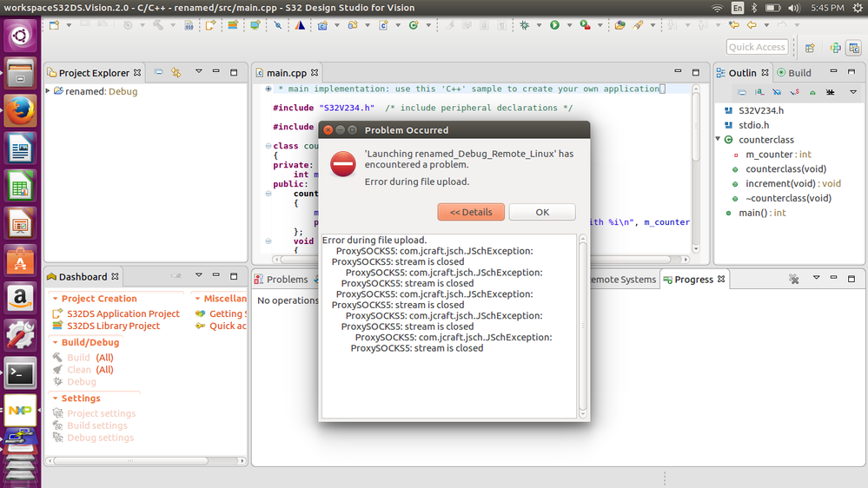Click the open folder search toolbar icon
This screenshot has width=868, height=488.
point(620,25)
